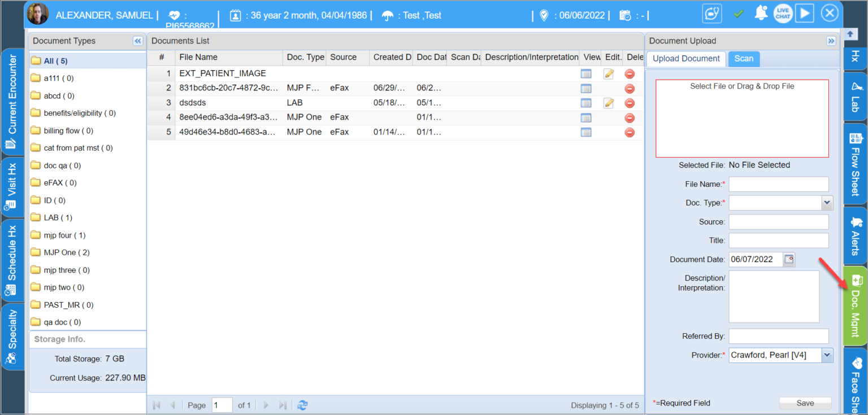Click the Select File drop area
This screenshot has height=415, width=868.
(741, 119)
